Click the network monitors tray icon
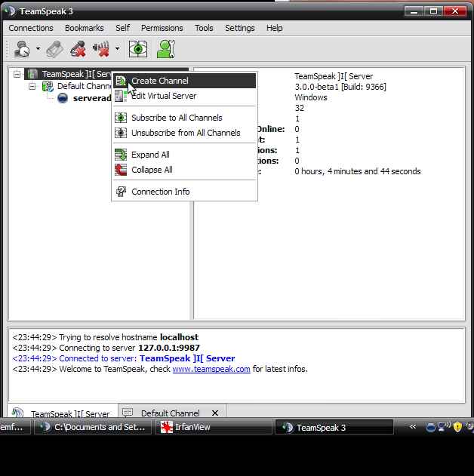Screen dimensions: 474x476 [445, 427]
